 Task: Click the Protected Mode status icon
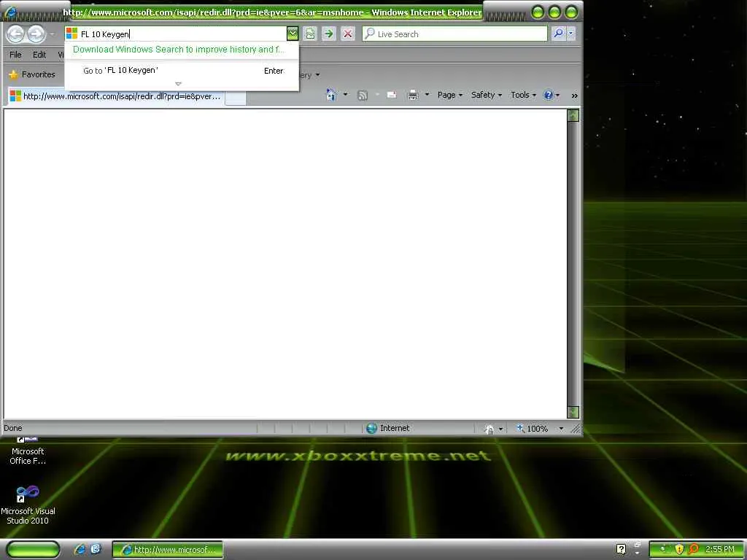[x=489, y=429]
